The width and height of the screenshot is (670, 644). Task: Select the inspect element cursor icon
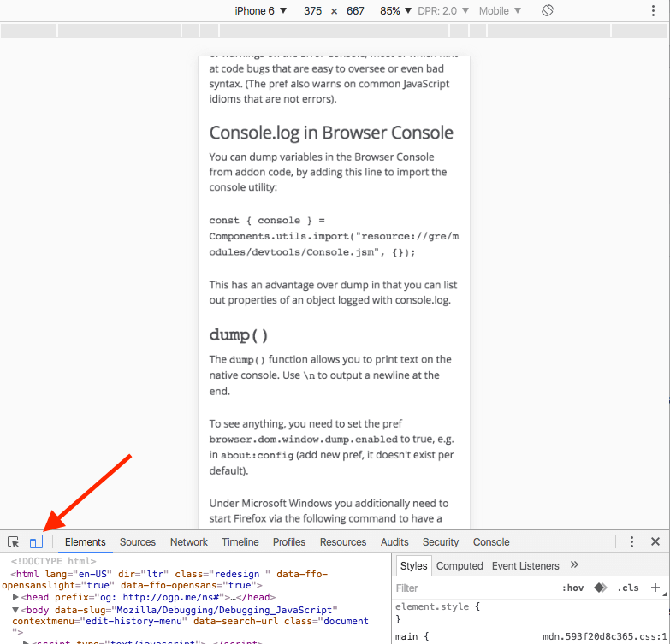13,542
